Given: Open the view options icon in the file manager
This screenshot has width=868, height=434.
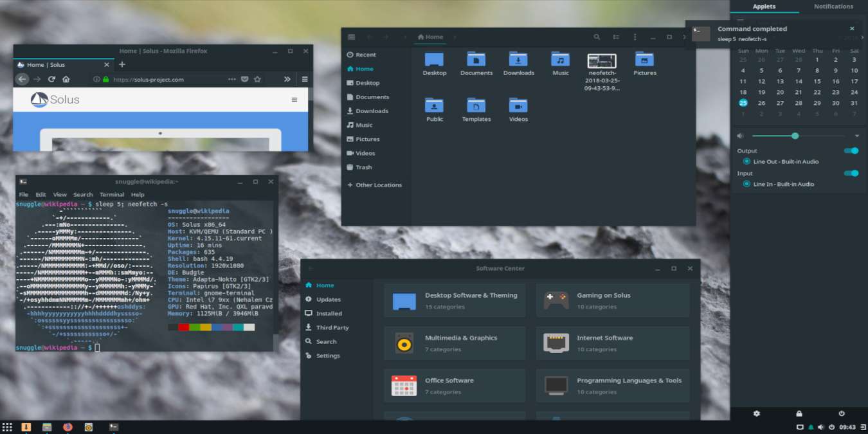Looking at the screenshot, I should point(616,37).
